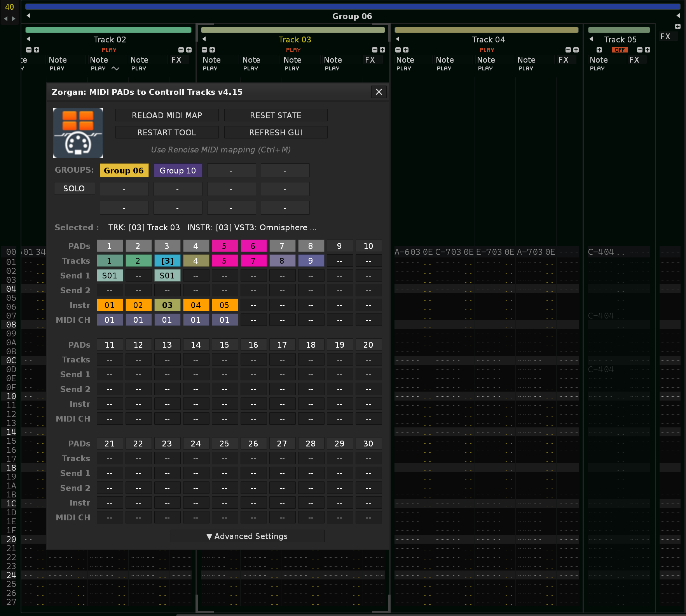Click REFRESH GUI button
Image resolution: width=686 pixels, height=616 pixels.
click(276, 133)
